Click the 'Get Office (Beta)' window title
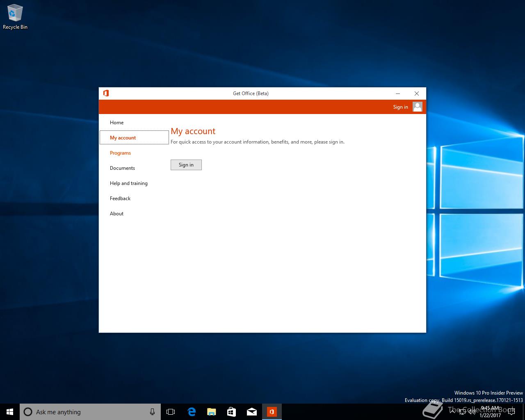Viewport: 525px width, 420px height. click(x=251, y=94)
